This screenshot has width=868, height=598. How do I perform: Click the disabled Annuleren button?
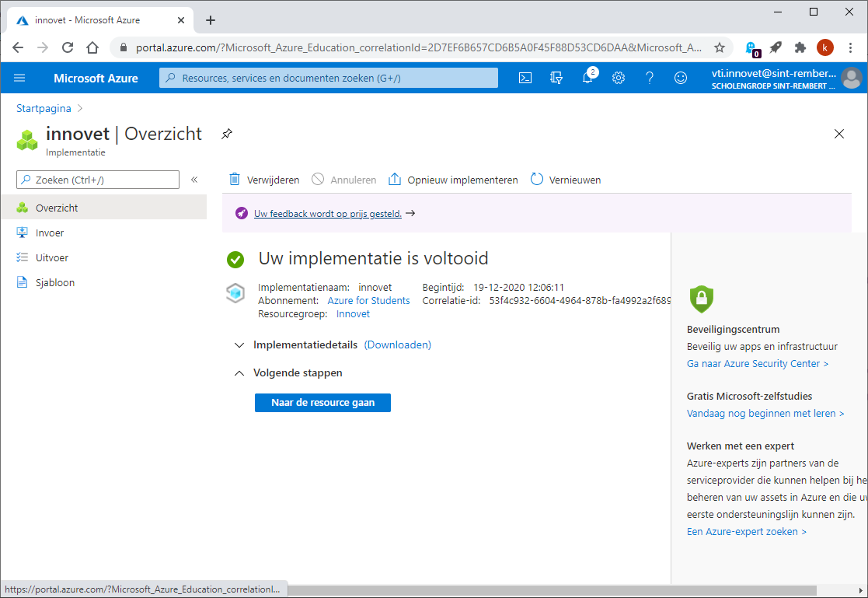343,180
